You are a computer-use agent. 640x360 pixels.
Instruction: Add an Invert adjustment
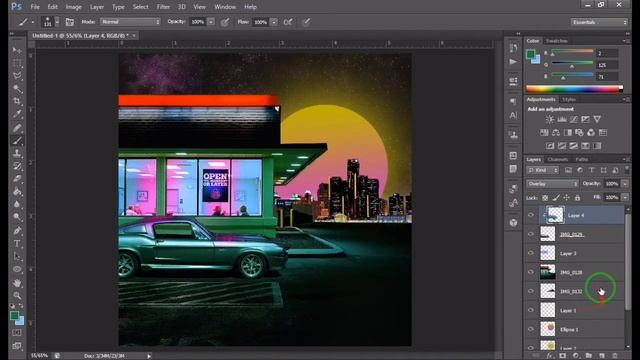(x=550, y=146)
